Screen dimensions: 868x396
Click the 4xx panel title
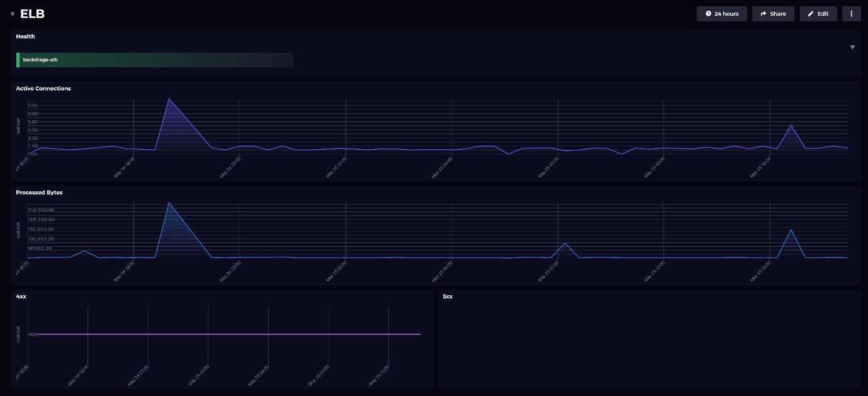point(20,296)
